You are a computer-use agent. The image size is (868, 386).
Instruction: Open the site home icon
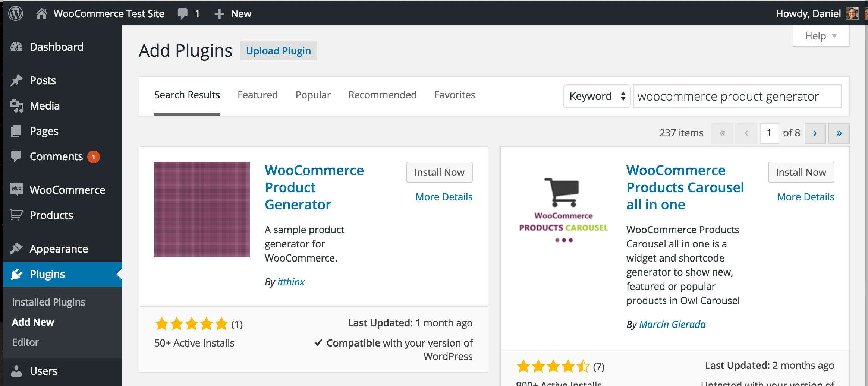coord(41,14)
